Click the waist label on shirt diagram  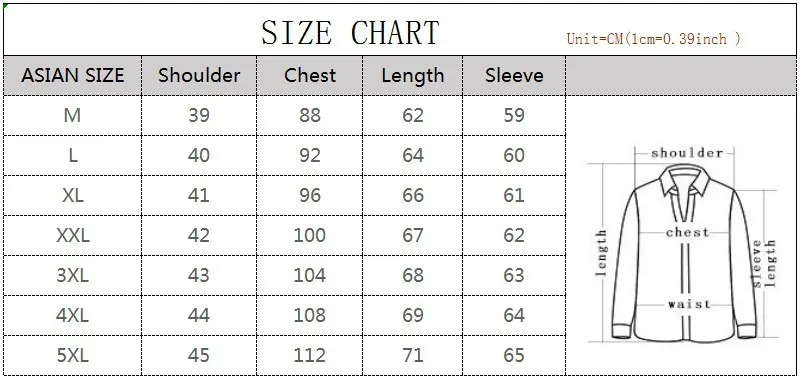click(689, 304)
